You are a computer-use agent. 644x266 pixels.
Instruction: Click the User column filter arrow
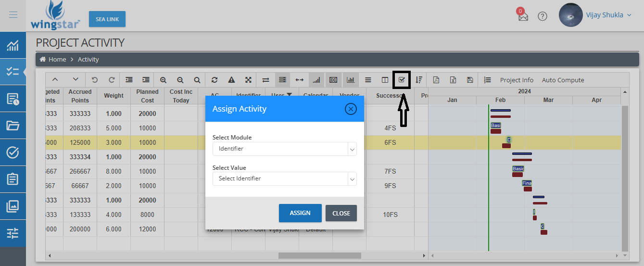[x=289, y=95]
